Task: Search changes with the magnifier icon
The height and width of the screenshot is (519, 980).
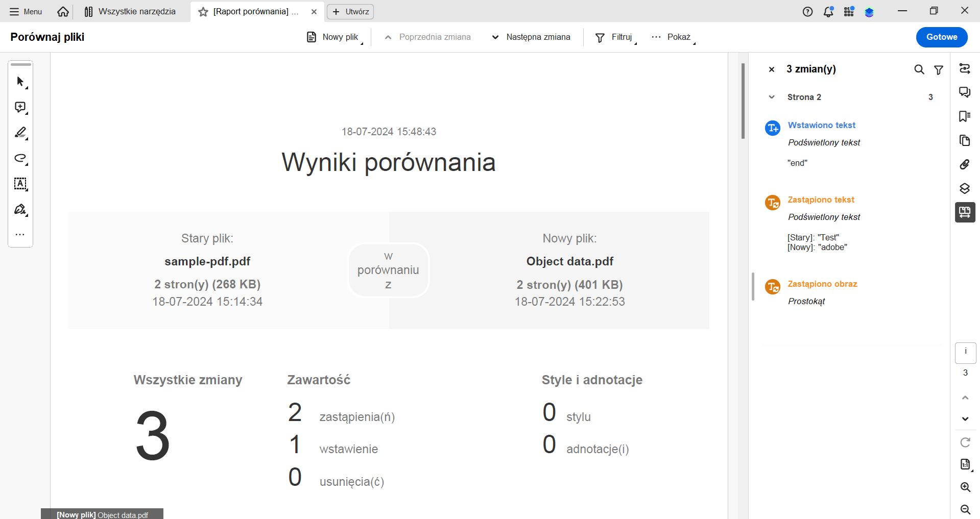Action: 919,69
